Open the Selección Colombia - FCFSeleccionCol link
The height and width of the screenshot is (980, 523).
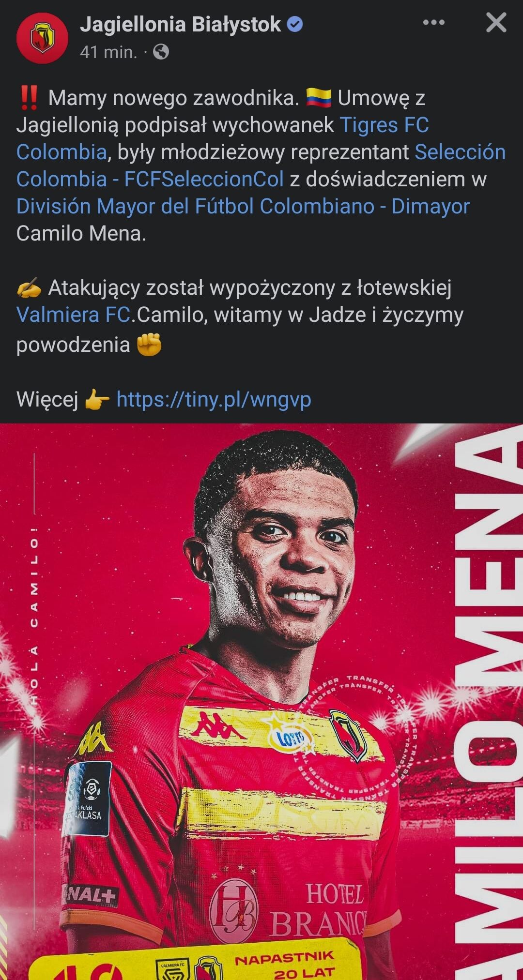tap(261, 166)
